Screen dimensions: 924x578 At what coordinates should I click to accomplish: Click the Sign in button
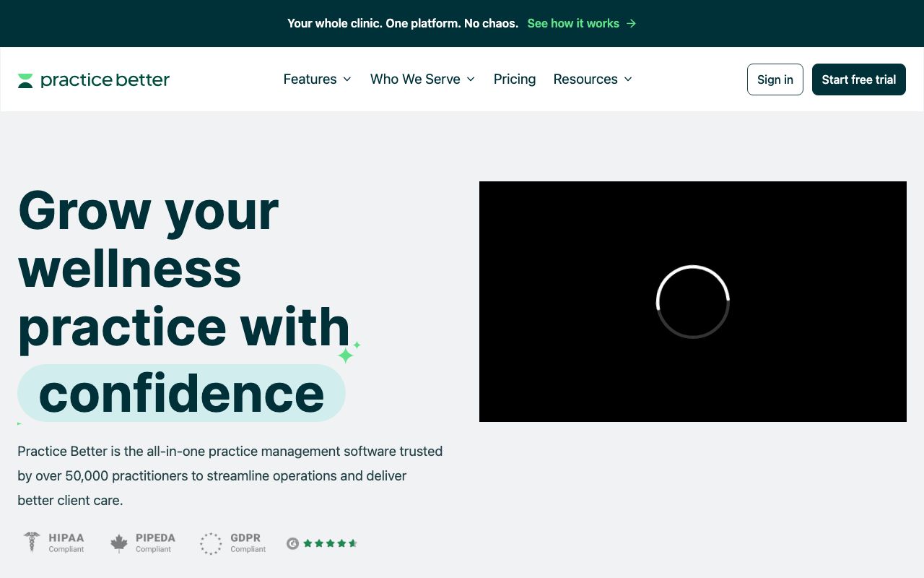(x=775, y=79)
